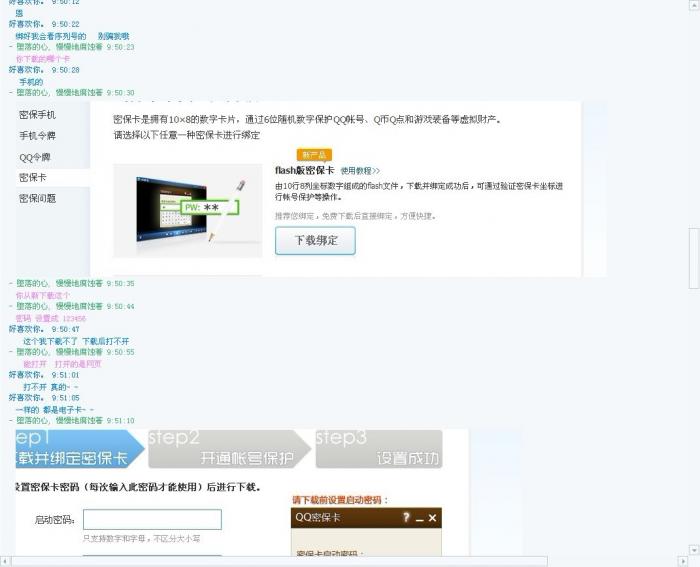
Task: Select 手机令牌 in the side menu
Action: (38, 136)
